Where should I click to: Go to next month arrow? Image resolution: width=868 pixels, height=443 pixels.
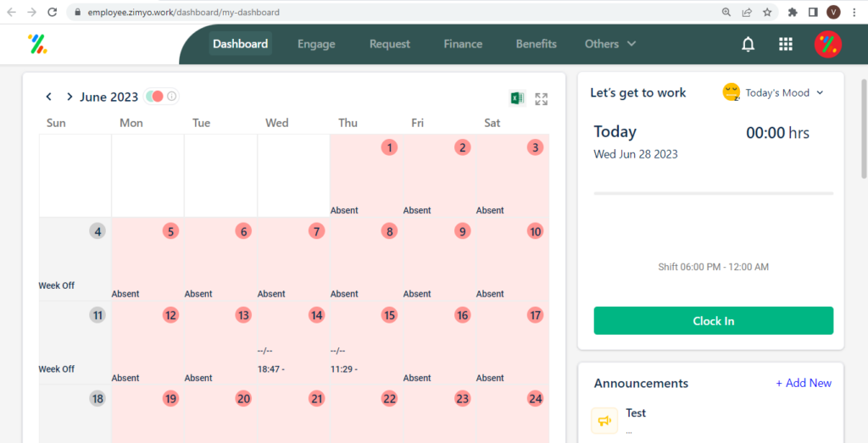click(70, 97)
